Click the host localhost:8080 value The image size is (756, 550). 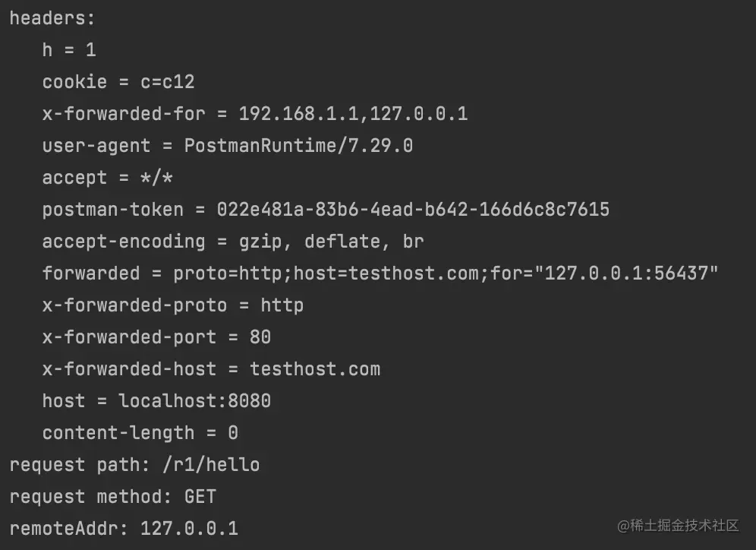coord(195,401)
